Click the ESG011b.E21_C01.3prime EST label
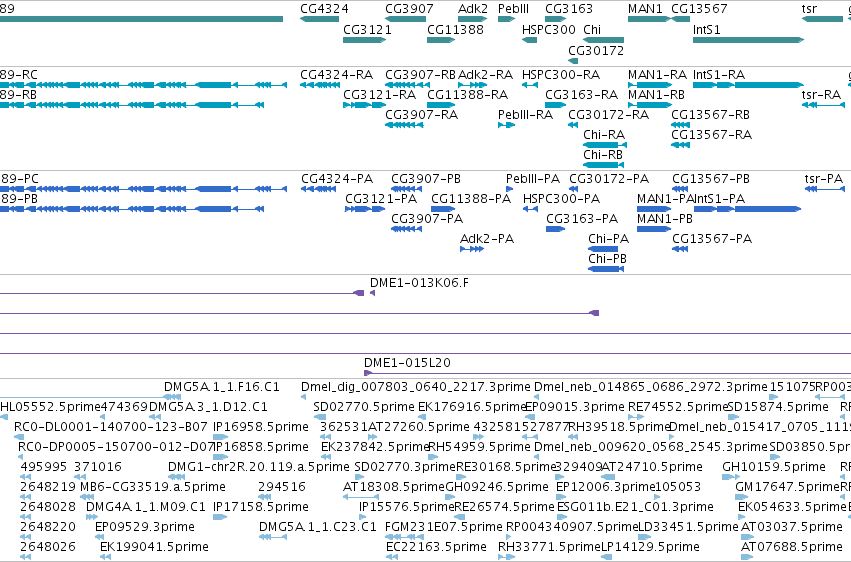 pos(636,508)
